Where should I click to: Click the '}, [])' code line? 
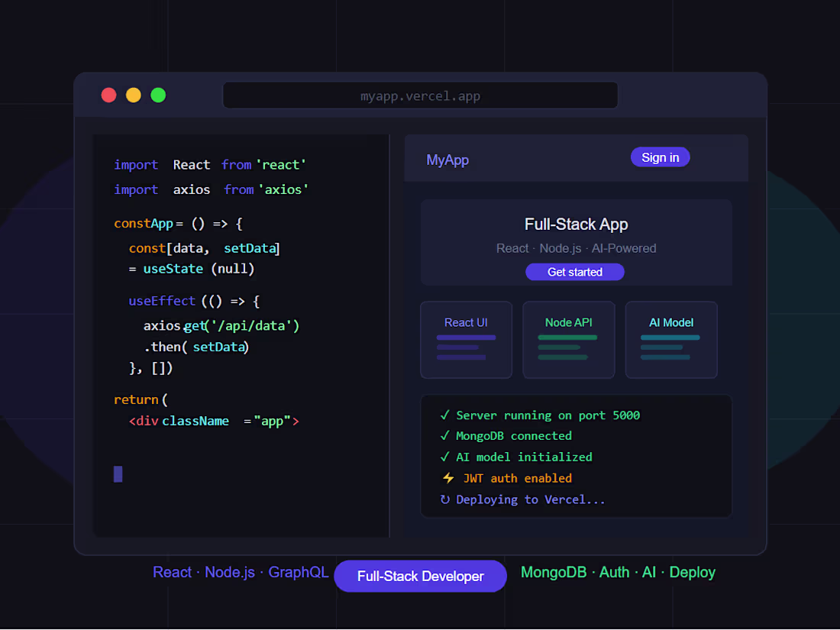tap(150, 369)
